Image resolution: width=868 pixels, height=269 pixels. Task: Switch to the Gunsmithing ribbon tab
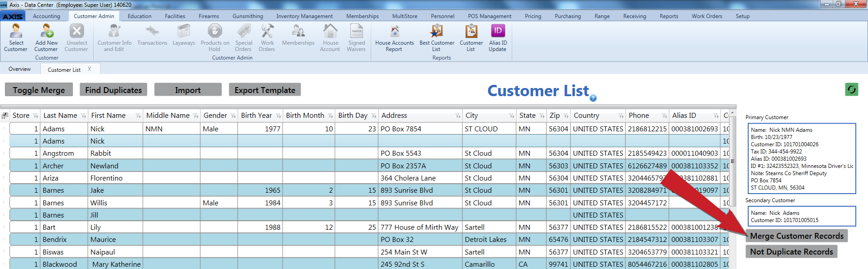[x=248, y=16]
